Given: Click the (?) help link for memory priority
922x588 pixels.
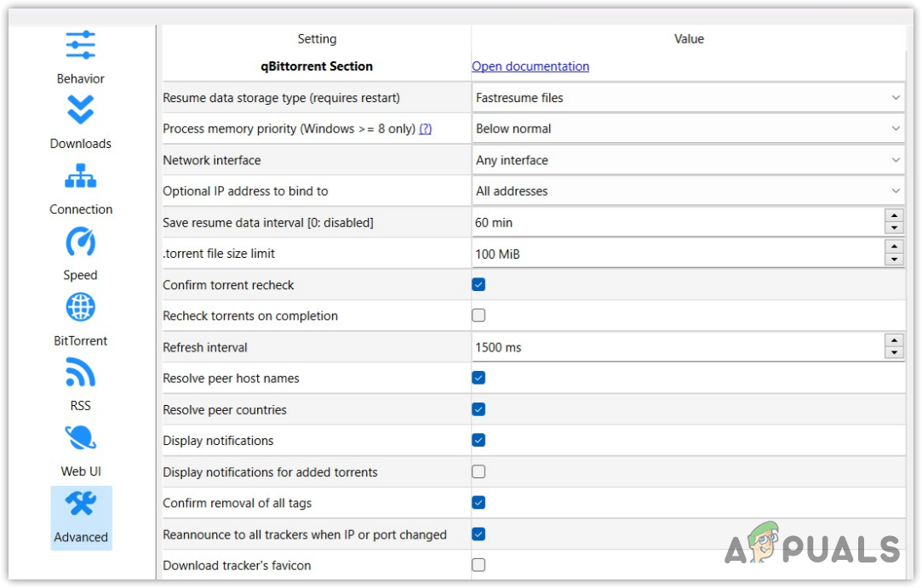Looking at the screenshot, I should click(x=425, y=128).
